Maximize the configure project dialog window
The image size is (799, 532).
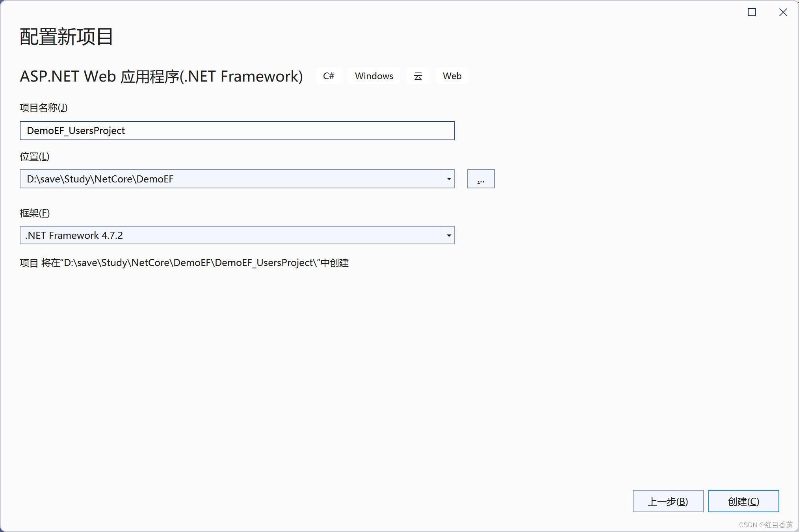(x=752, y=13)
